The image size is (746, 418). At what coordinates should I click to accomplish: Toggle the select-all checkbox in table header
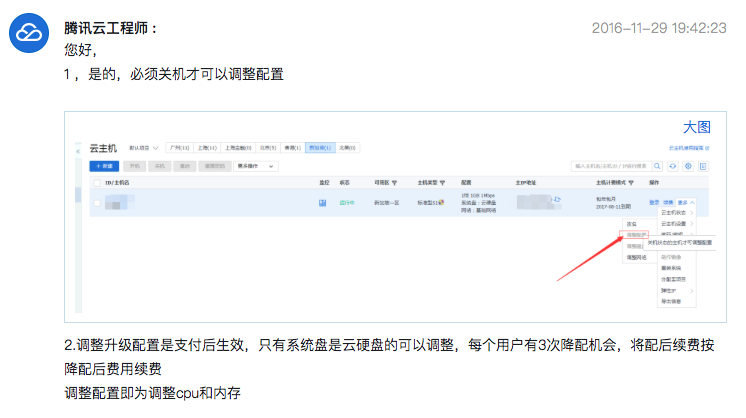pyautogui.click(x=97, y=184)
